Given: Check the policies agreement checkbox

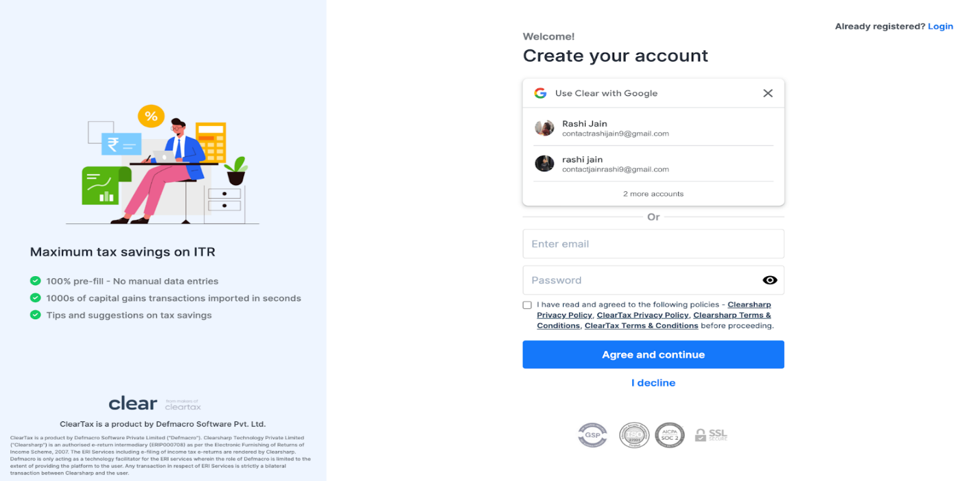Looking at the screenshot, I should [527, 304].
